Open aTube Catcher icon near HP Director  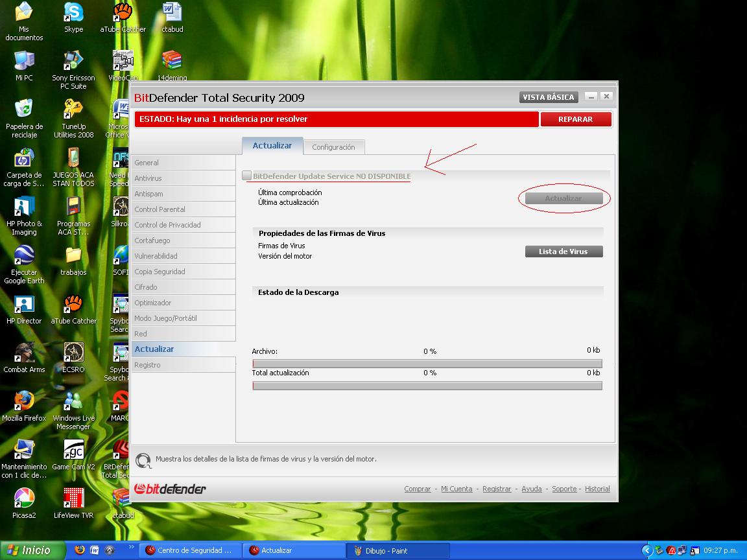(x=73, y=310)
